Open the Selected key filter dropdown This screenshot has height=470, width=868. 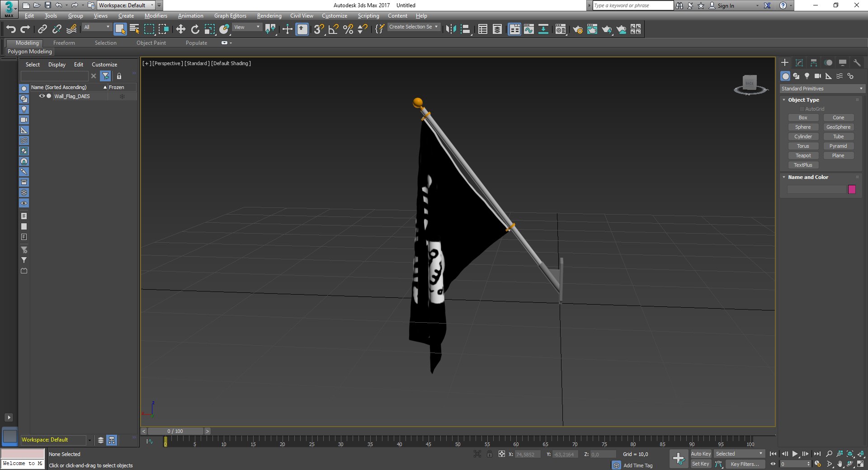tap(739, 454)
